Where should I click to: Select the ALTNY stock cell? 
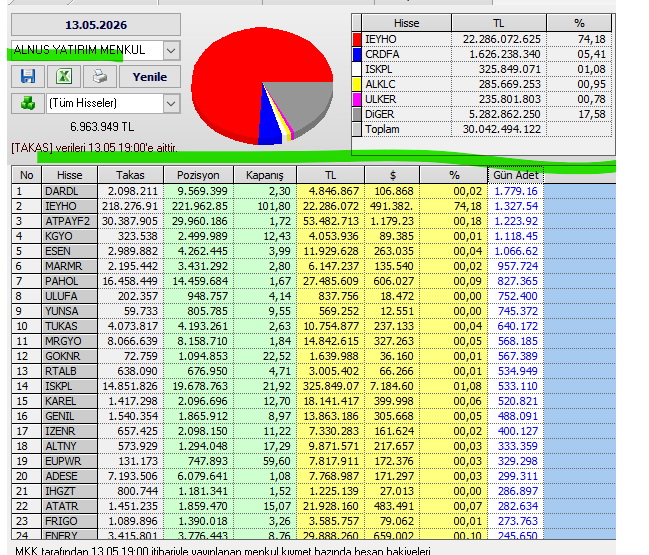70,446
